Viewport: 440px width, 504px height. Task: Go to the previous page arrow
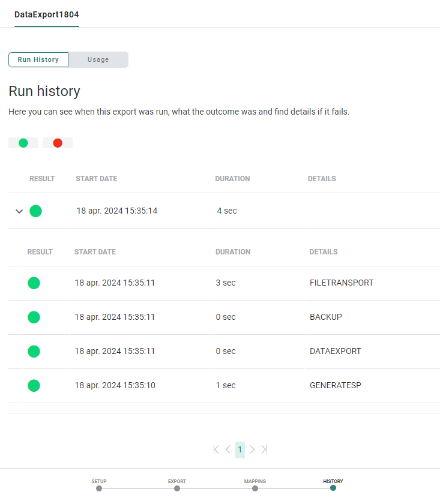pos(228,449)
